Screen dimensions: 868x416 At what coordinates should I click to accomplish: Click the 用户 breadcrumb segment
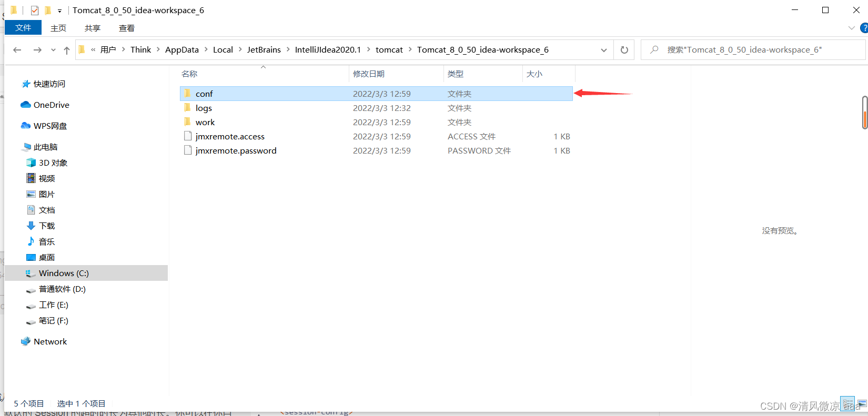[108, 49]
